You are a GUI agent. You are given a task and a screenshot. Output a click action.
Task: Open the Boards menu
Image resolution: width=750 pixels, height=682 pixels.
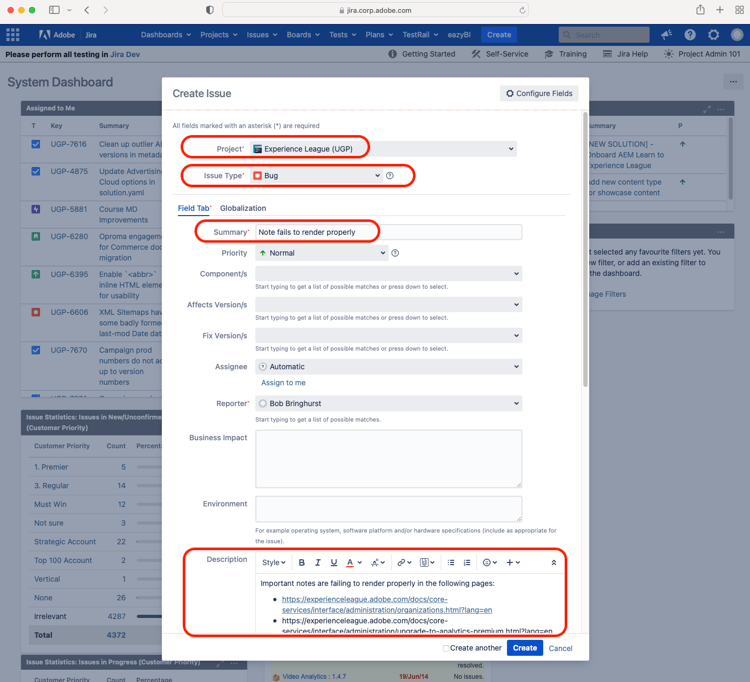[303, 35]
